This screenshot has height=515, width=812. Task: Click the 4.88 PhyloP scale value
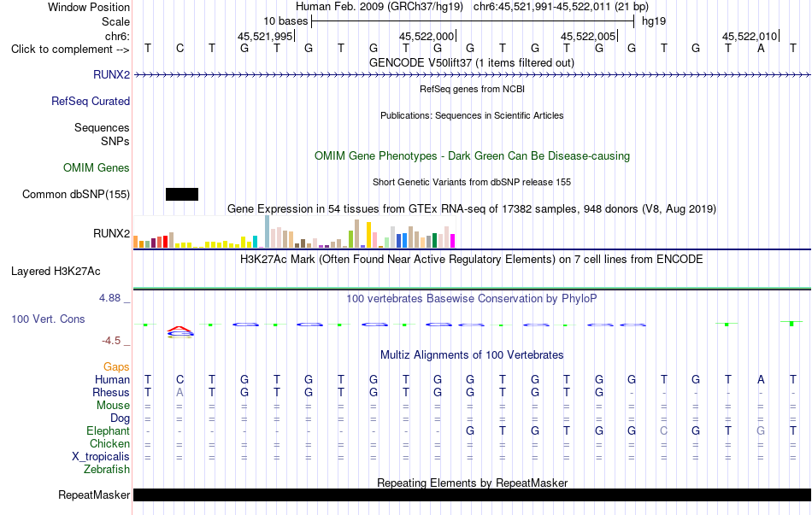(109, 297)
